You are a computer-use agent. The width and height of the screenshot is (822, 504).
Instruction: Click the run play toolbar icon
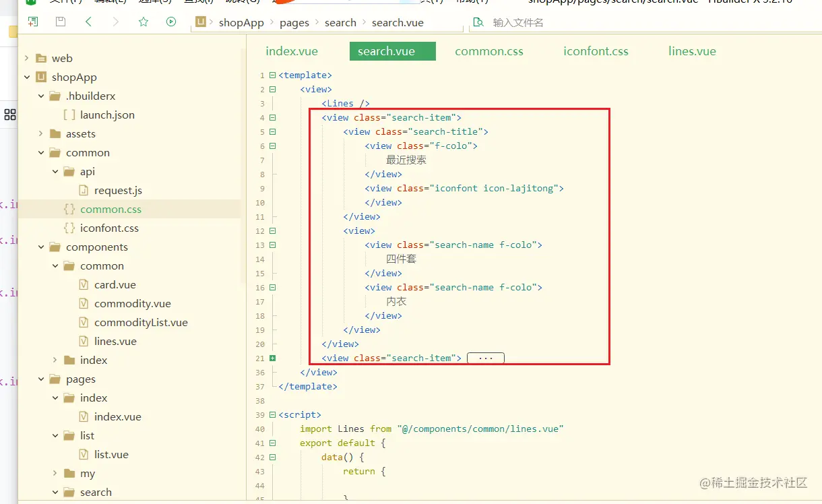pyautogui.click(x=171, y=22)
